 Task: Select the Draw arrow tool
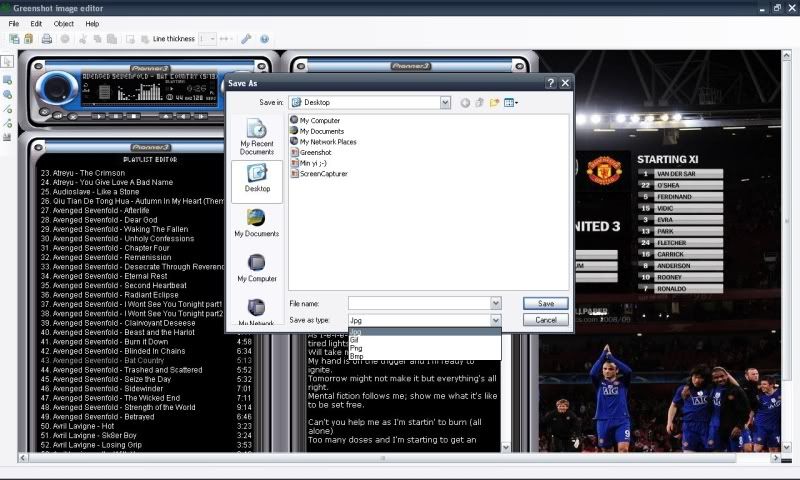pos(7,123)
